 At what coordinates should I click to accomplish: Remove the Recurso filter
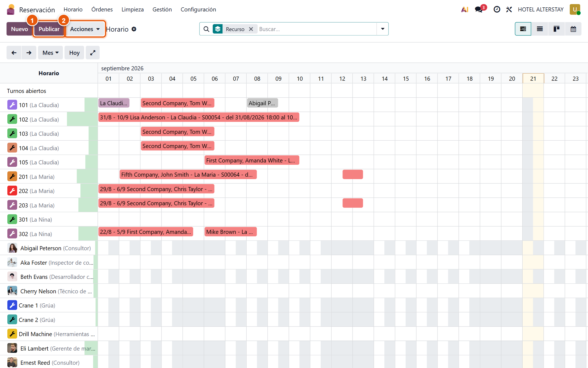point(251,29)
